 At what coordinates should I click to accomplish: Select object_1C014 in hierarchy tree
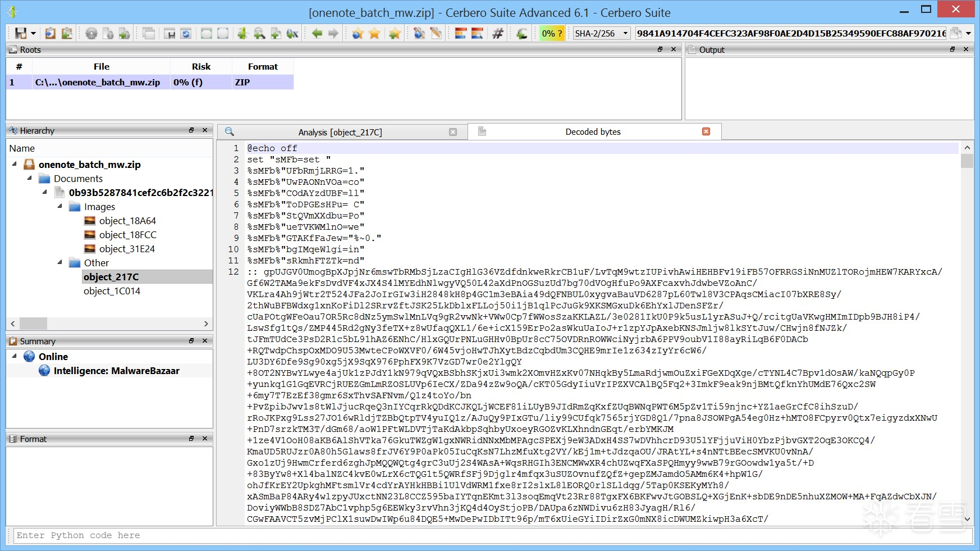pos(112,291)
